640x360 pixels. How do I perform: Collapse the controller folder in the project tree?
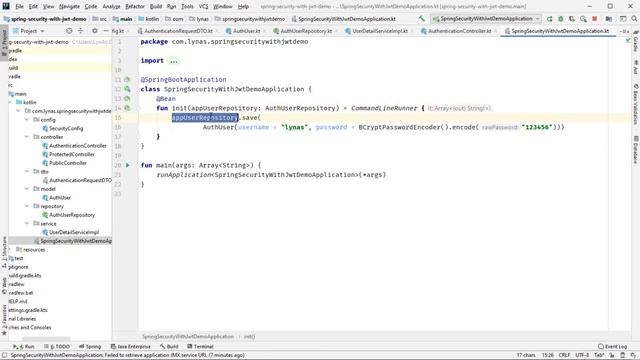tap(27, 137)
